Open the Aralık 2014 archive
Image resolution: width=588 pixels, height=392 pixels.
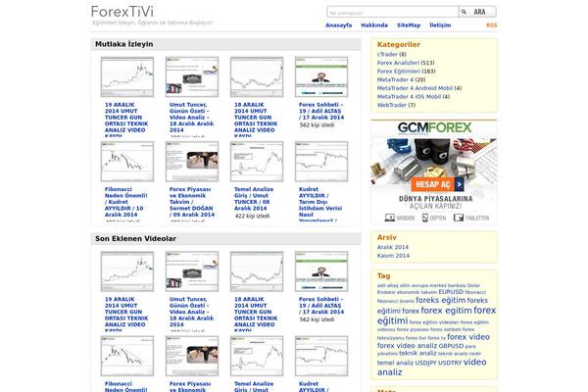393,247
